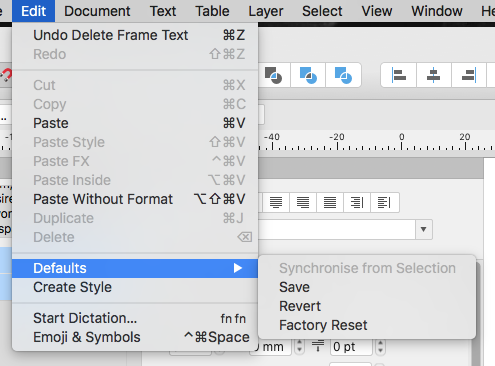Open the paragraph style dropdown arrow
Viewport: 495px width, 366px height.
click(x=423, y=229)
